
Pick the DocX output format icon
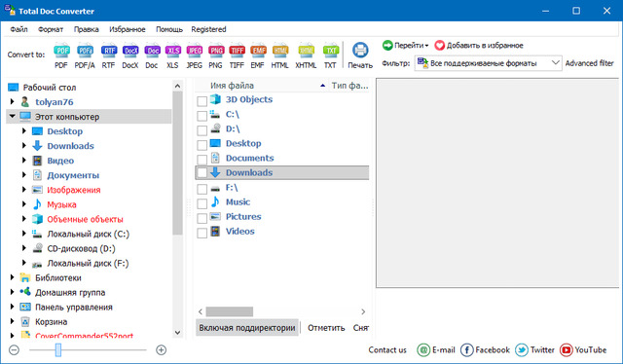click(130, 51)
